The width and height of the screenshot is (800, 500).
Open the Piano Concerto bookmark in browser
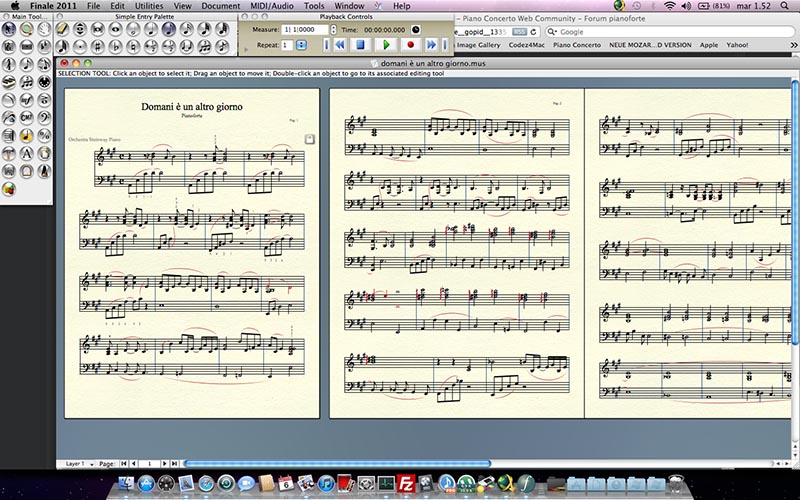(577, 45)
